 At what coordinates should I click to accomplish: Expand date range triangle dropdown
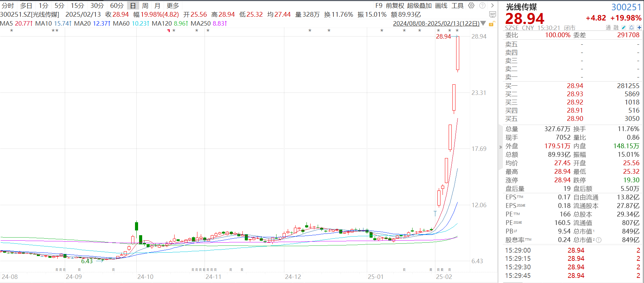(x=483, y=24)
